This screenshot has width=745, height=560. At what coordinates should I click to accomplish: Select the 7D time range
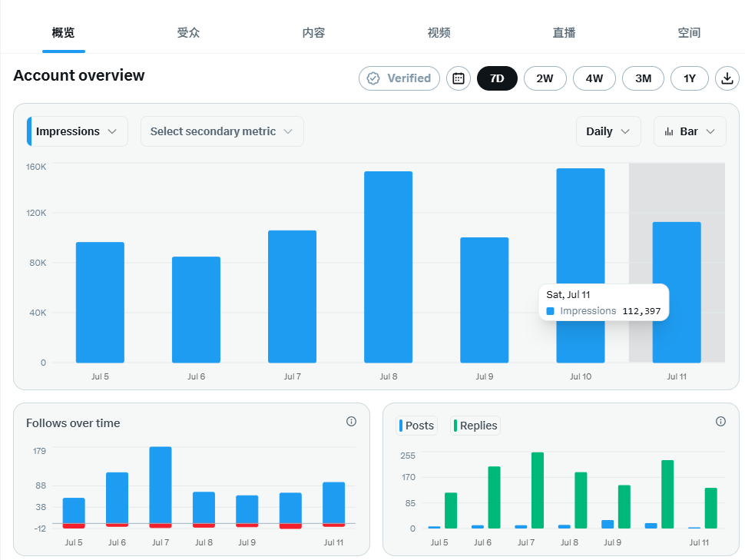click(497, 78)
